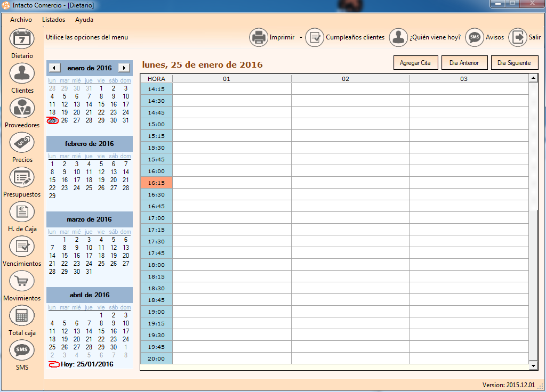Click the Avisos SMS bubble icon
Viewport: 546px width, 392px height.
[475, 37]
